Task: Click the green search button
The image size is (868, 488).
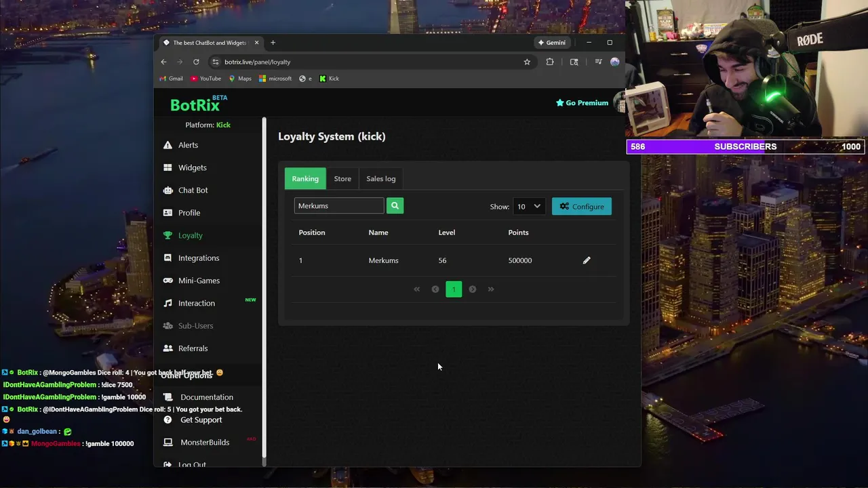Action: click(395, 205)
